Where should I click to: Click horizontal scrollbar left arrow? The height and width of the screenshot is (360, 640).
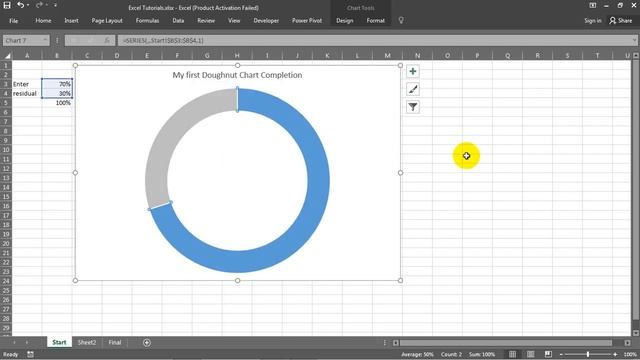click(x=396, y=343)
